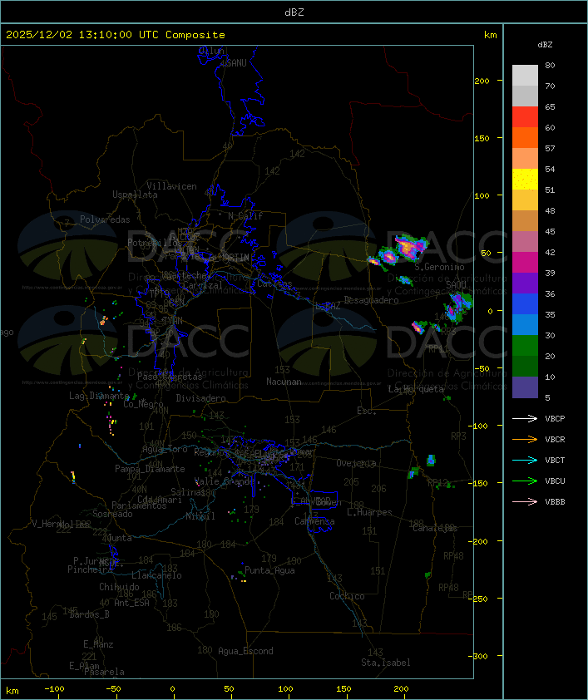This screenshot has width=588, height=700.
Task: Click the VBBB legend label
Action: coord(555,502)
